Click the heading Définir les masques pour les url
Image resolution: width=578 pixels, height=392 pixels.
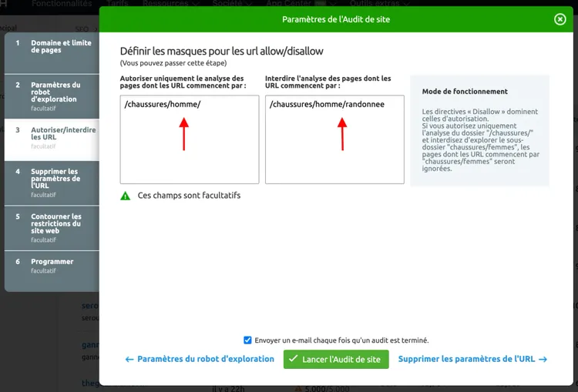point(221,51)
